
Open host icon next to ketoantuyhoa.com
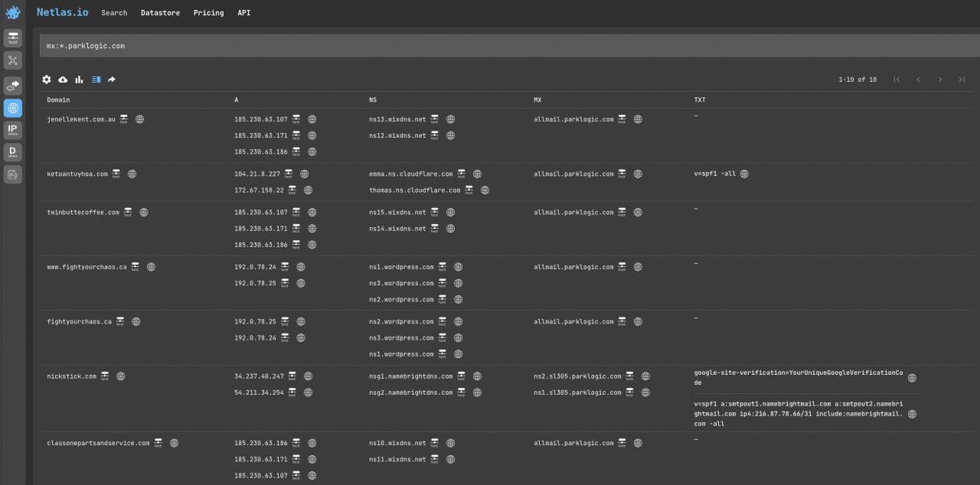[116, 174]
